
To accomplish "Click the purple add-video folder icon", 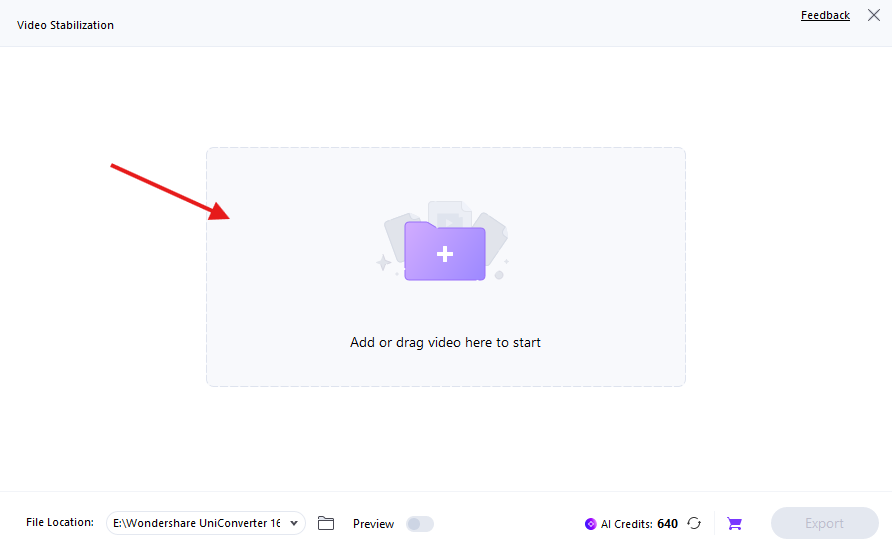I will point(444,250).
